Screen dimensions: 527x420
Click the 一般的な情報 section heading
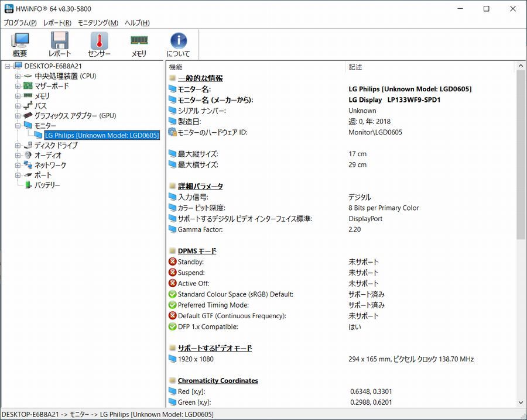[200, 78]
